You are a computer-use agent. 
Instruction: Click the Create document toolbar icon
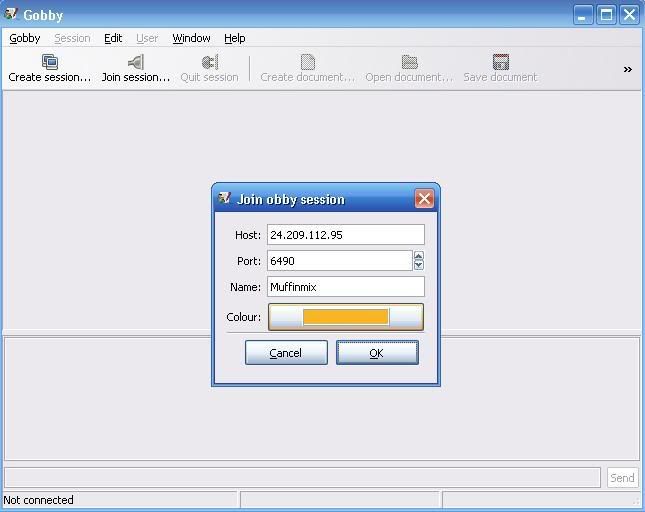pos(308,62)
